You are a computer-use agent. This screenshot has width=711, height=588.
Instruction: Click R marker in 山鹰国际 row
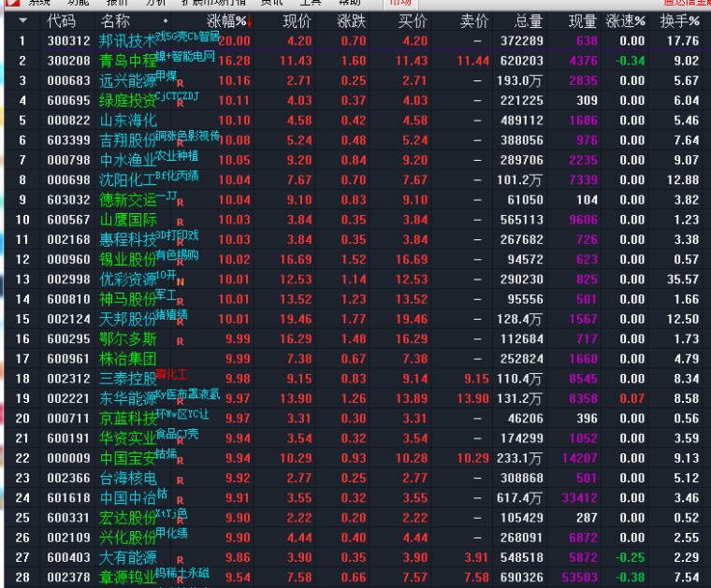click(180, 222)
